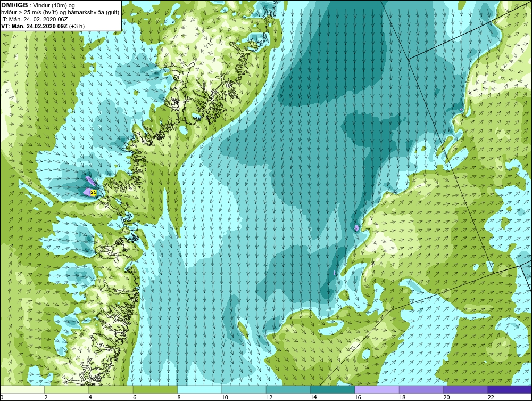Screen dimensions: 532x401
Task: Click the 4–6 m/s green legend swatch
Action: [111, 389]
